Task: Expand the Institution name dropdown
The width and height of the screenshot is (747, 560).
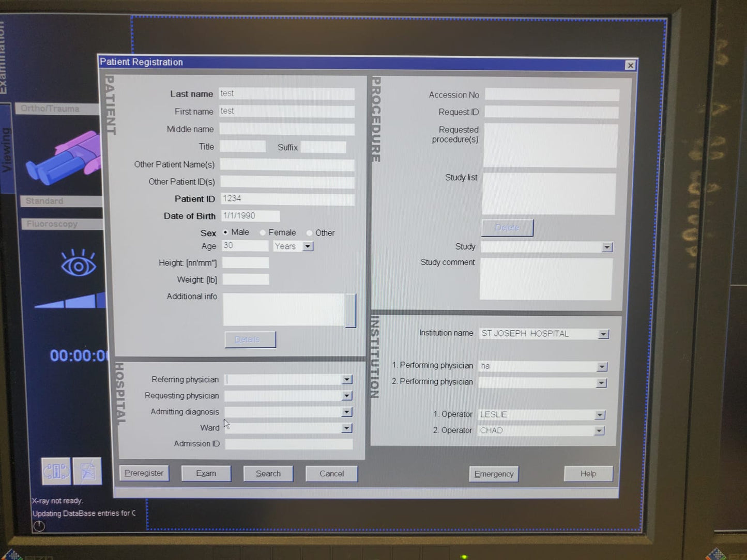Action: pos(603,334)
